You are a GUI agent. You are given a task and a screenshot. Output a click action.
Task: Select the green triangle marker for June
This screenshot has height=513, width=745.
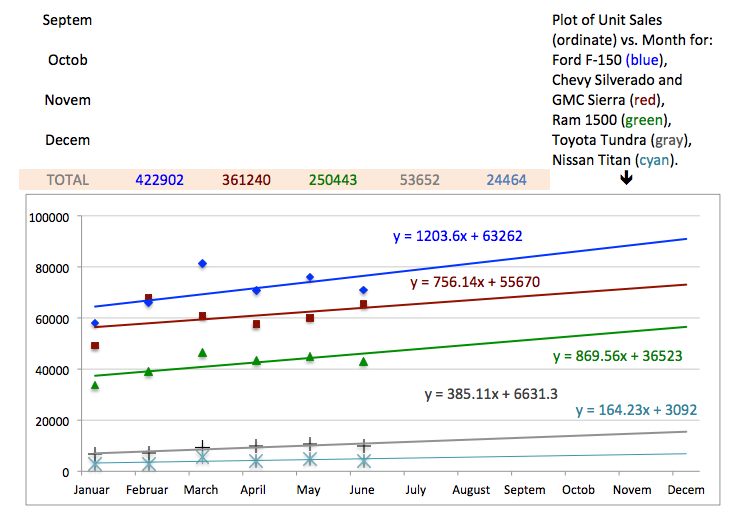[364, 362]
